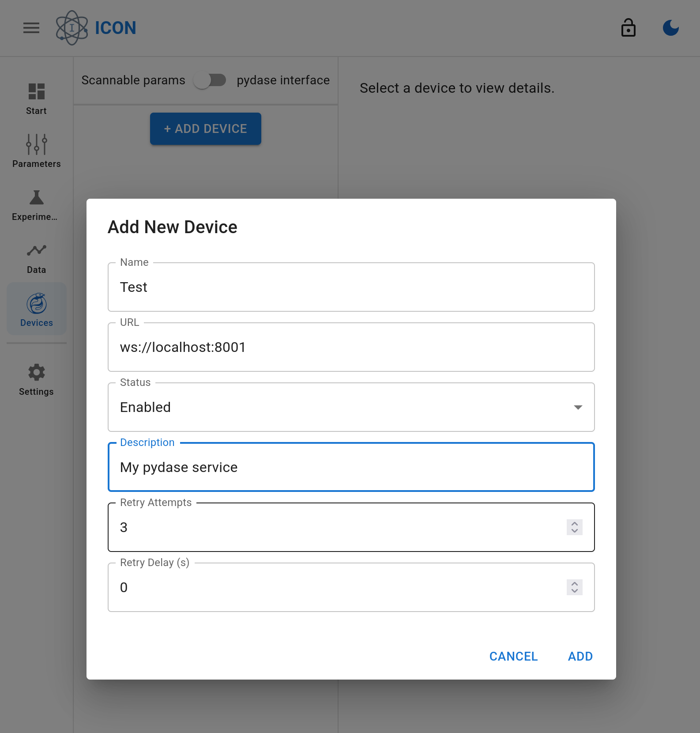700x733 pixels.
Task: Select the Devices sidebar item
Action: pyautogui.click(x=36, y=309)
